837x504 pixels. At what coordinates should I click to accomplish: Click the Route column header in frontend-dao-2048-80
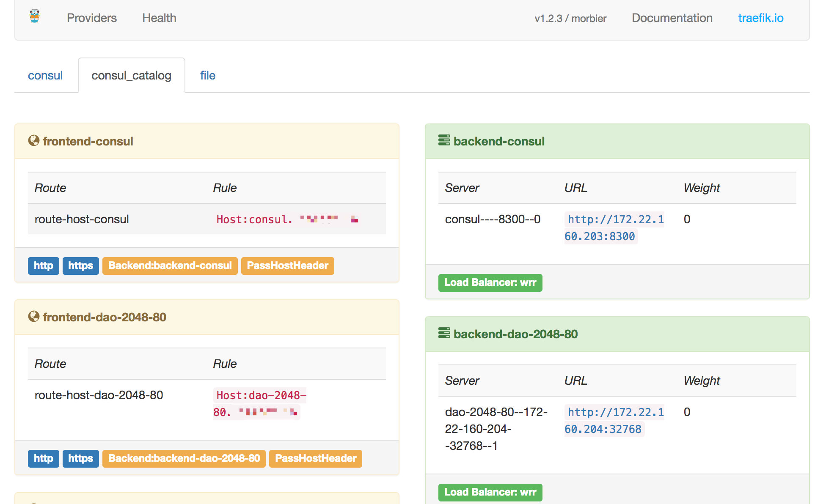[x=50, y=364]
